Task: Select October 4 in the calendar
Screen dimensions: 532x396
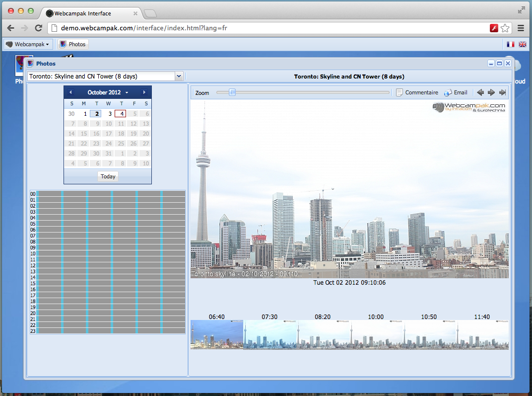Action: [x=121, y=114]
